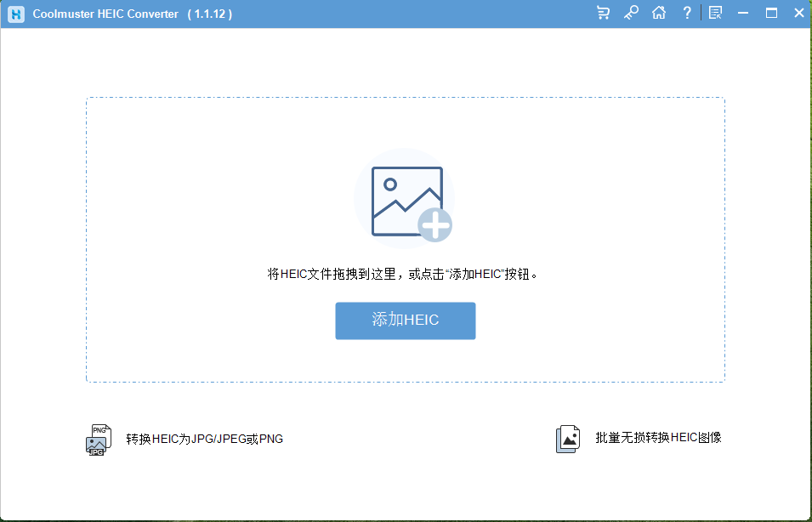
Task: Click the Coolmuster app logo icon
Action: click(16, 14)
